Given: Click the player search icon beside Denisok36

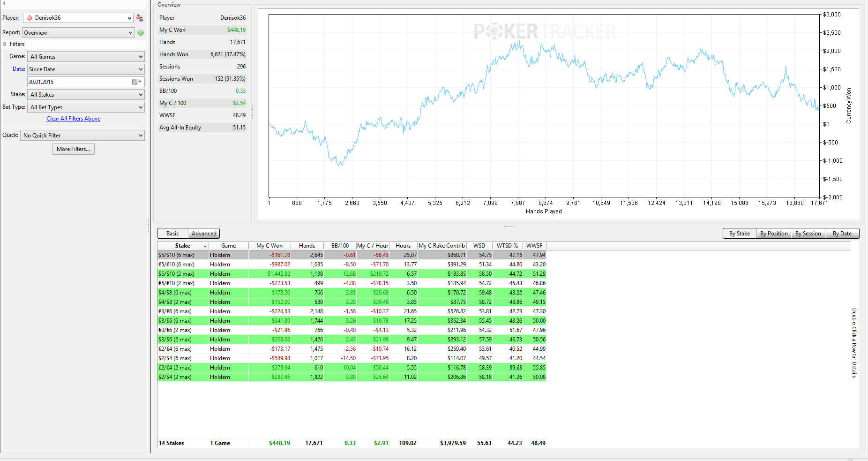Looking at the screenshot, I should [139, 18].
